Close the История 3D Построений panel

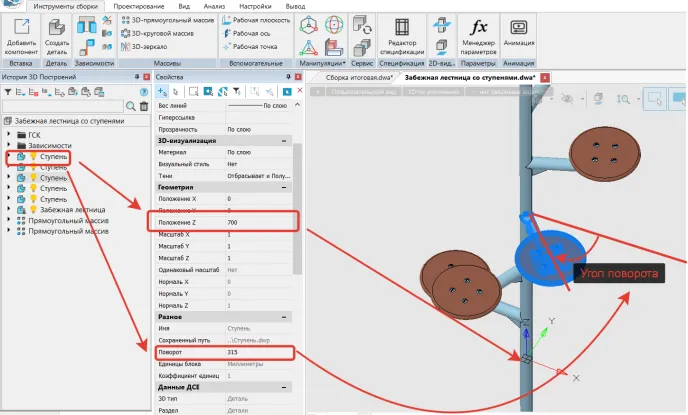[147, 77]
